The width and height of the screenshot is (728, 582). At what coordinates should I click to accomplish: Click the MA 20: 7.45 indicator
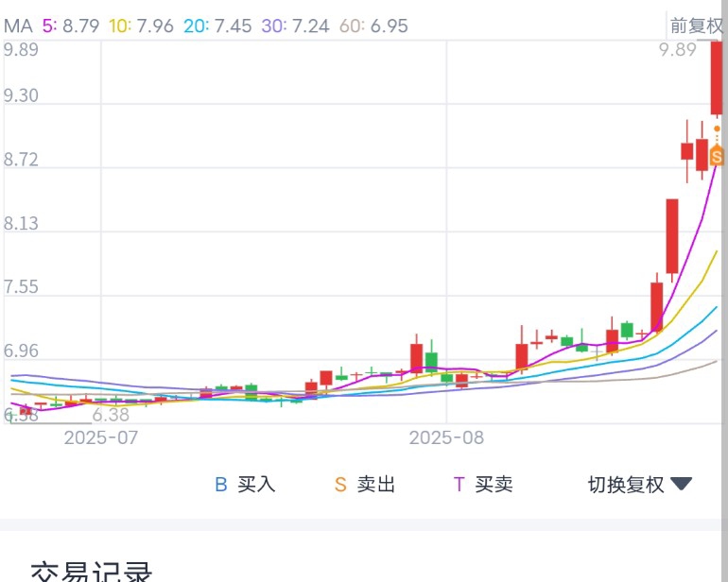217,26
